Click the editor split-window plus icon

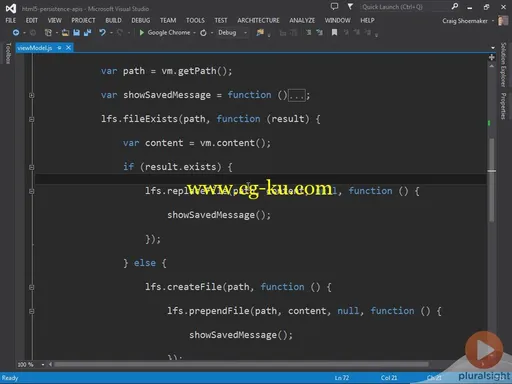[x=492, y=57]
